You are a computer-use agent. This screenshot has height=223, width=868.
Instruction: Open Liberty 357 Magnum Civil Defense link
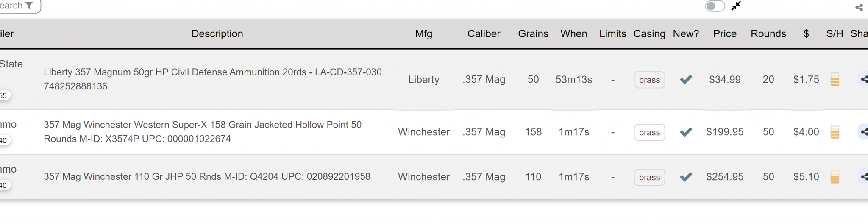point(213,79)
